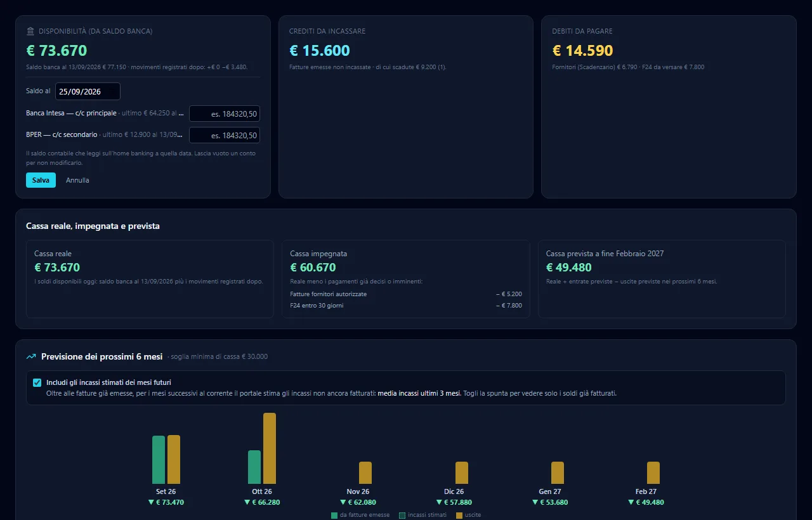
Task: Click the green Set 26 invoices bar
Action: tap(159, 460)
